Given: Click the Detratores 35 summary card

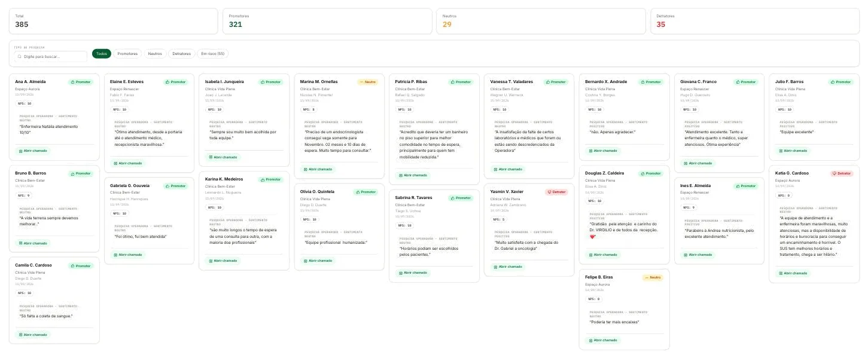Looking at the screenshot, I should 755,21.
